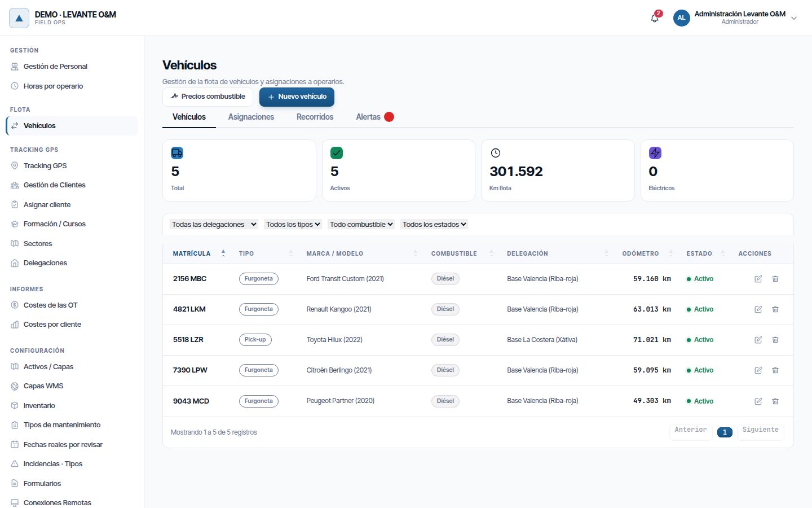Open Tracking GPS in the sidebar
The height and width of the screenshot is (508, 812).
point(45,166)
